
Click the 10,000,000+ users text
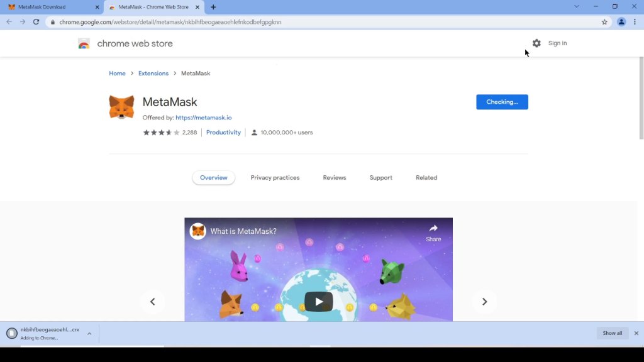pyautogui.click(x=287, y=132)
